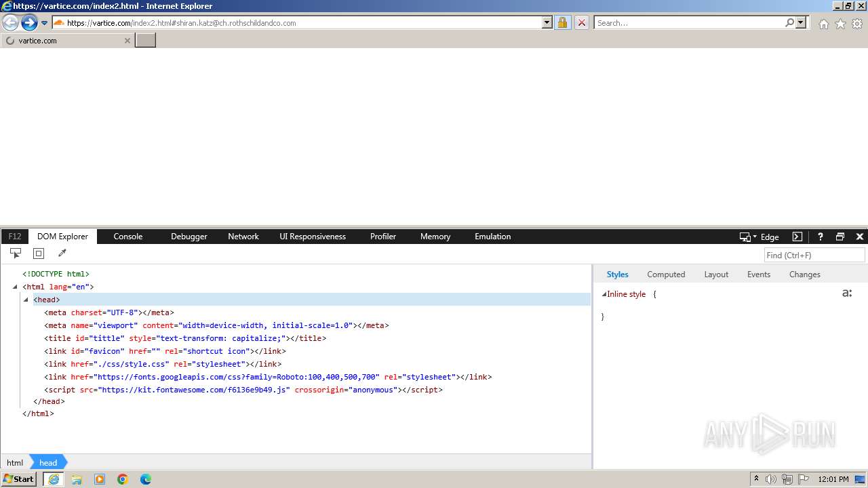Select the DOCTYPE html line
The width and height of the screenshot is (868, 488).
tap(56, 274)
